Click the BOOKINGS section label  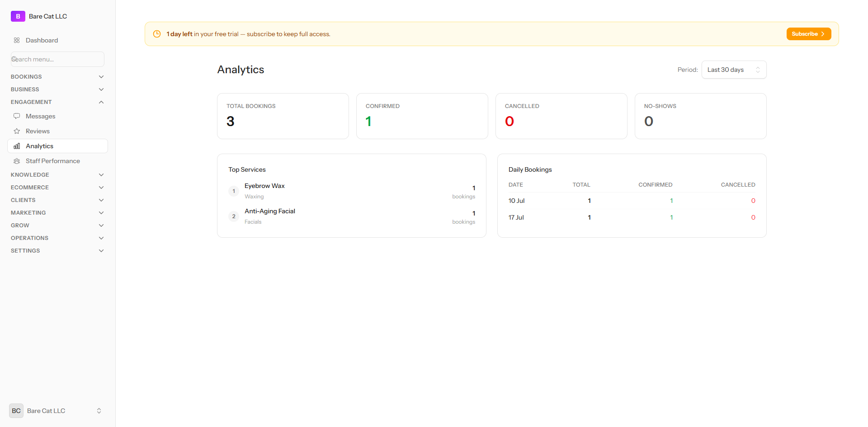[x=26, y=77]
